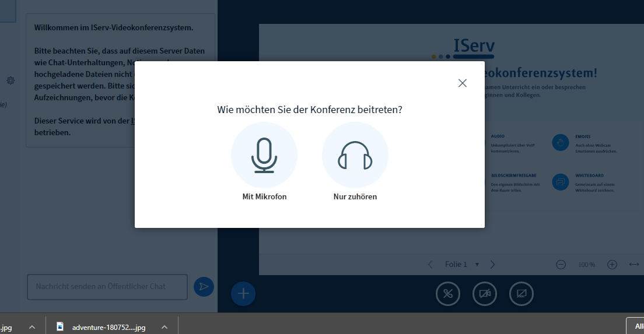The width and height of the screenshot is (644, 334).
Task: Toggle screen sharing
Action: pyautogui.click(x=521, y=294)
